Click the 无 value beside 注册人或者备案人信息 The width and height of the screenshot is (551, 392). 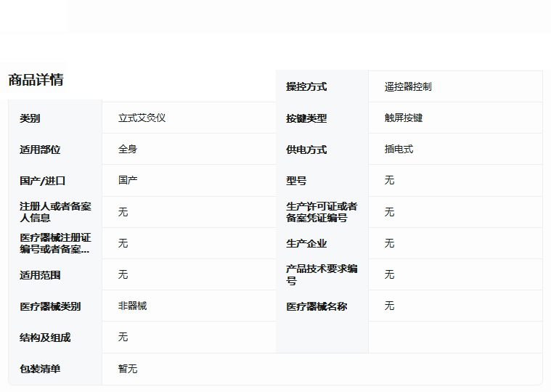click(x=123, y=212)
